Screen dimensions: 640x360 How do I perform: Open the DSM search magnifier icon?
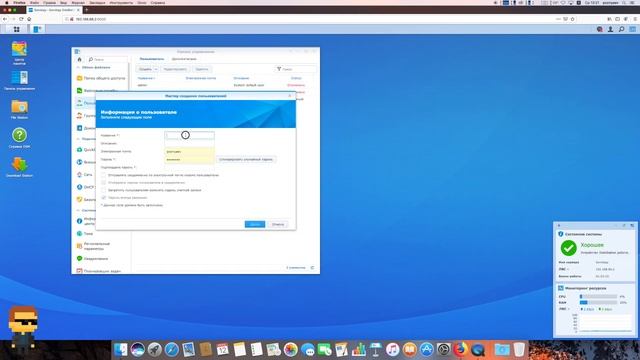pyautogui.click(x=622, y=29)
